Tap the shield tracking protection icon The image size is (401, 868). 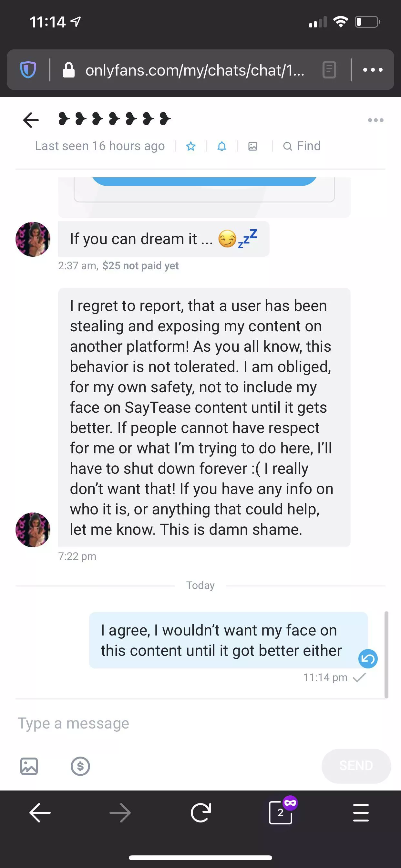coord(28,70)
